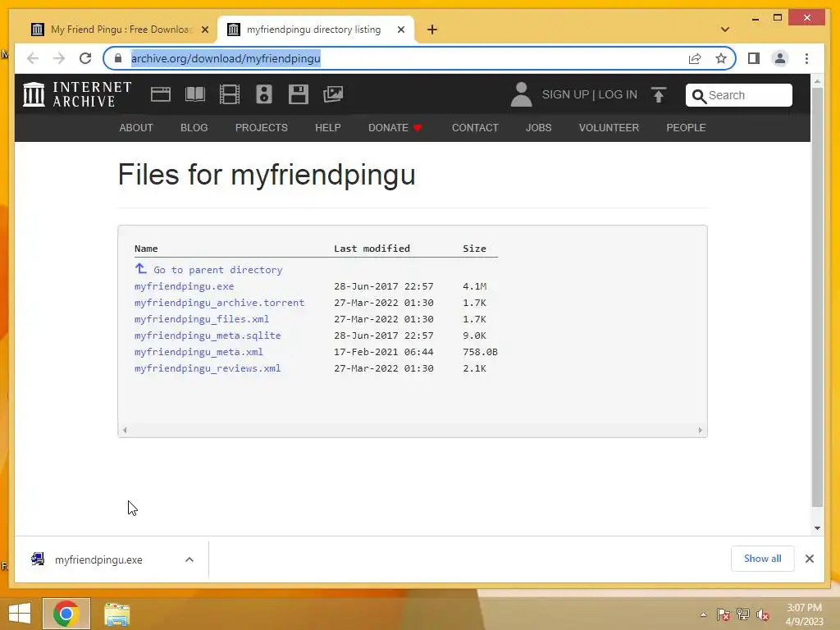Open the Audio speaker icon
Screen dimensions: 840x630
coord(263,94)
